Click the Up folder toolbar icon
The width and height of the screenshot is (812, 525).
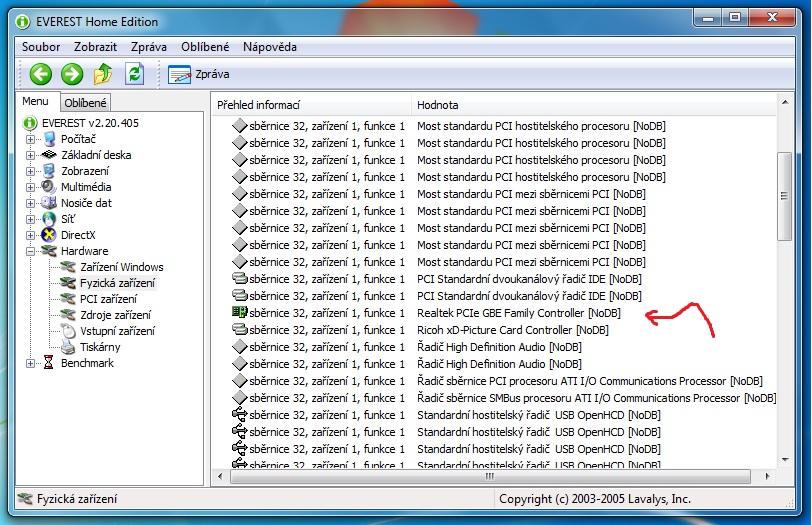point(103,74)
